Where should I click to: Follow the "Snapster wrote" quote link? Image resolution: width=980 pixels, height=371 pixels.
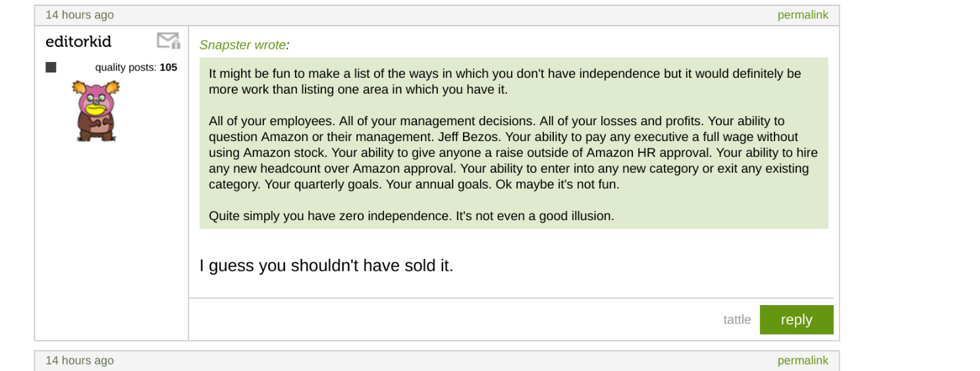(x=243, y=45)
